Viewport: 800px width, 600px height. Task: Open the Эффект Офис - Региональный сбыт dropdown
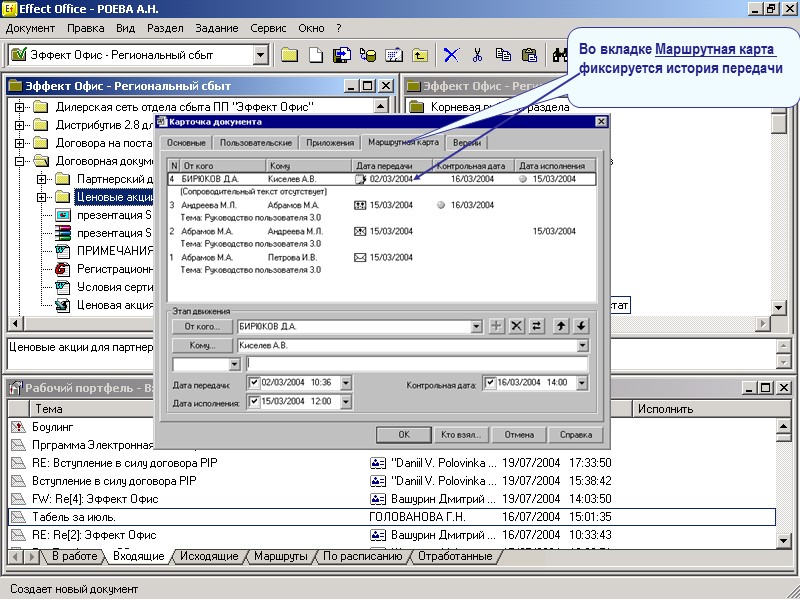pyautogui.click(x=261, y=55)
